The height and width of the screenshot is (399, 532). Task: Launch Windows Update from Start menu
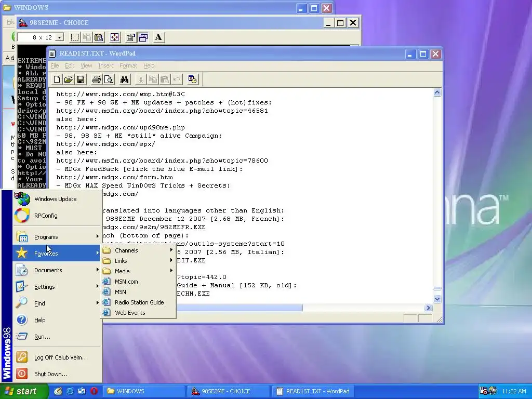(x=57, y=199)
